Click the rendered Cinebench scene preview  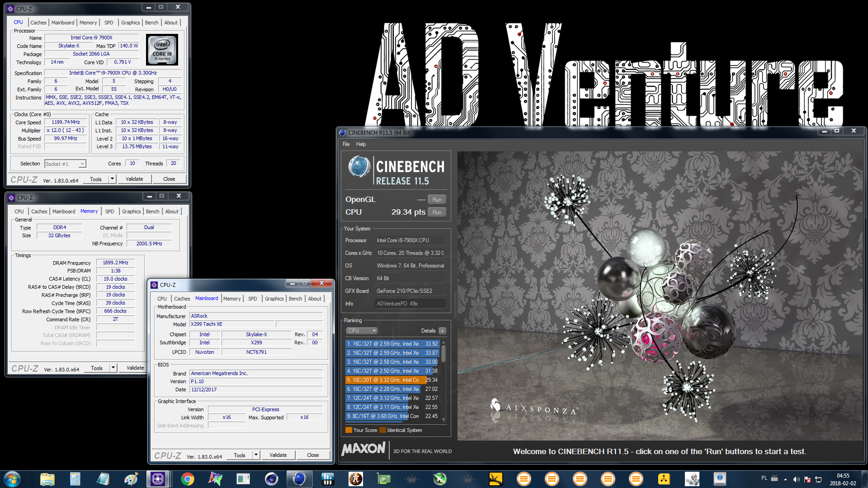660,296
